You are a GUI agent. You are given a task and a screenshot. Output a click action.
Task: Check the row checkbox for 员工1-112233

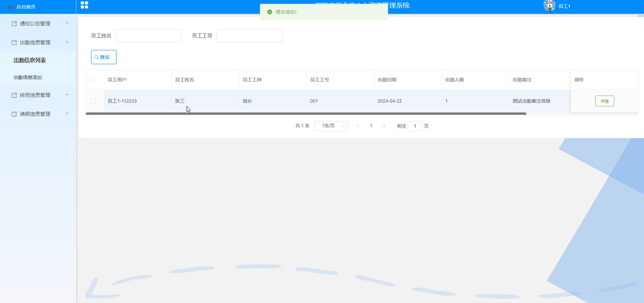(x=93, y=101)
